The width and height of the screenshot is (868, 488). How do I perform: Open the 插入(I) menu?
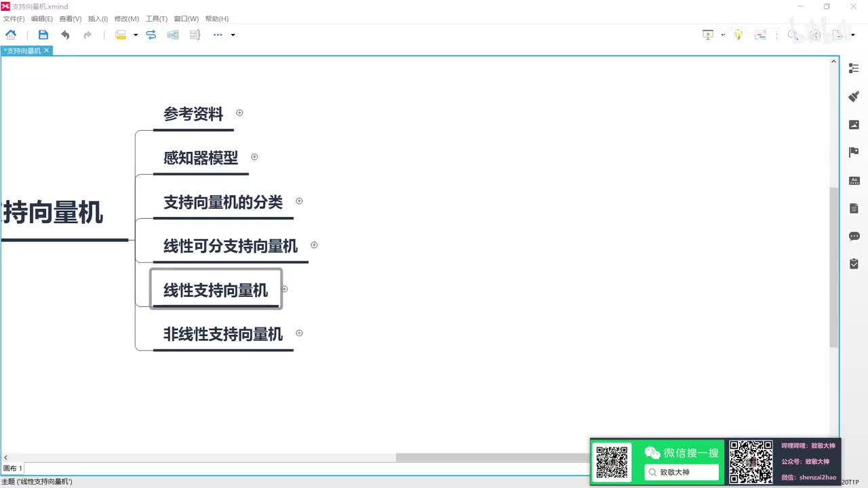[x=98, y=19]
